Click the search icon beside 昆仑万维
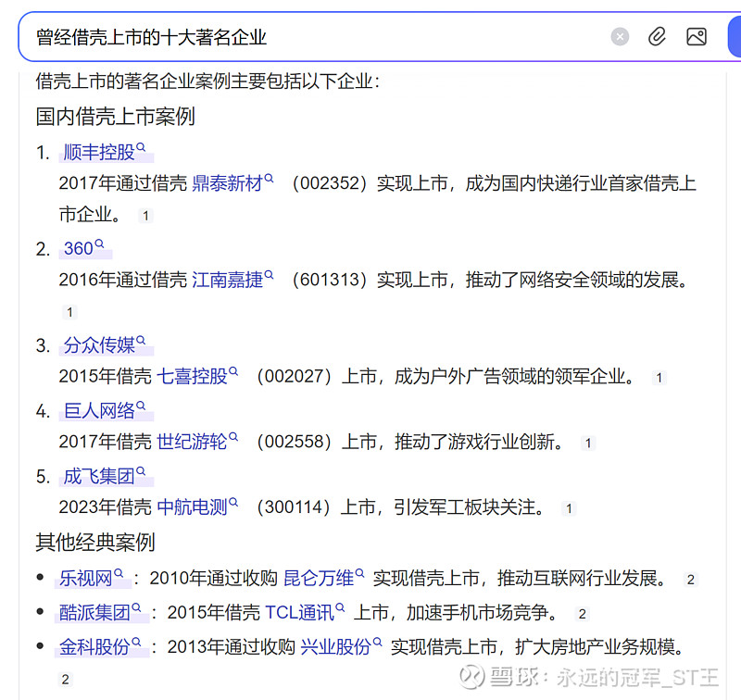741x700 pixels. pyautogui.click(x=359, y=573)
